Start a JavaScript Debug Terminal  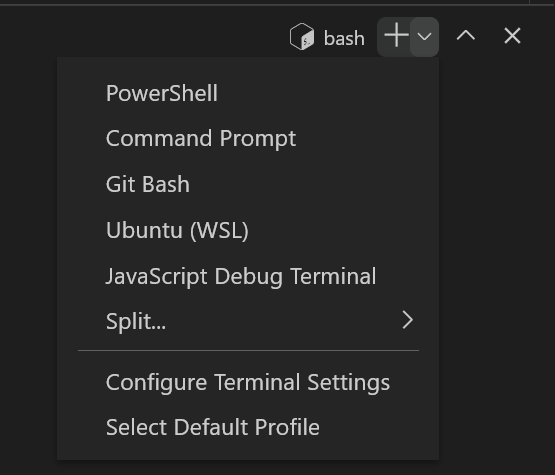248,276
